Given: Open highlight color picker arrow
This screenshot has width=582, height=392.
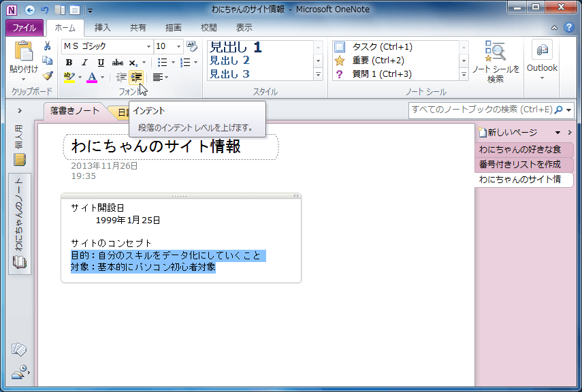Looking at the screenshot, I should (80, 77).
